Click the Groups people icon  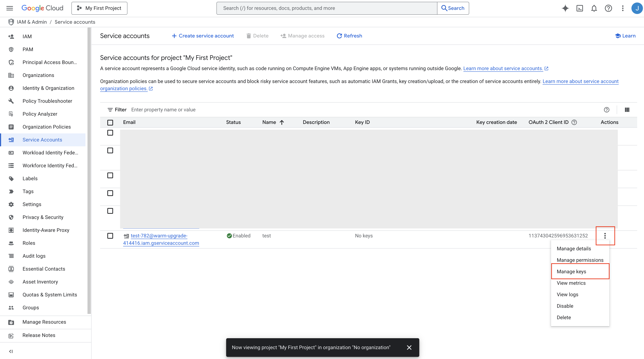click(x=11, y=308)
